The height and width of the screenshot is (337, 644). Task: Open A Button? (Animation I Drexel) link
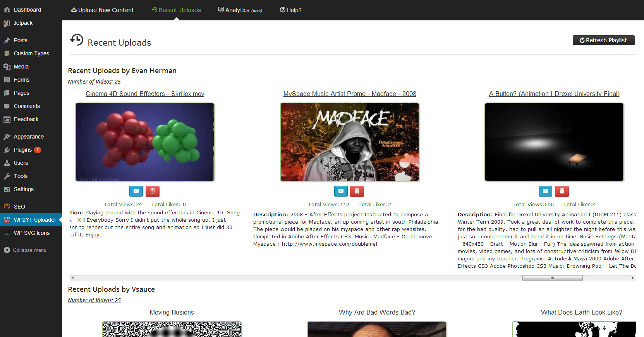[554, 94]
